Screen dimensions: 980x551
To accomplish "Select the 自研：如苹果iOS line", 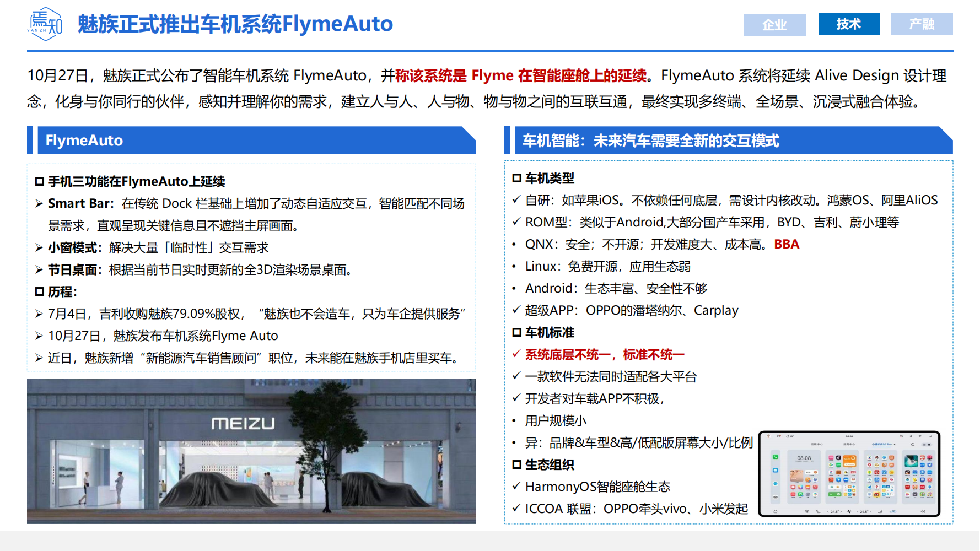I will click(725, 201).
